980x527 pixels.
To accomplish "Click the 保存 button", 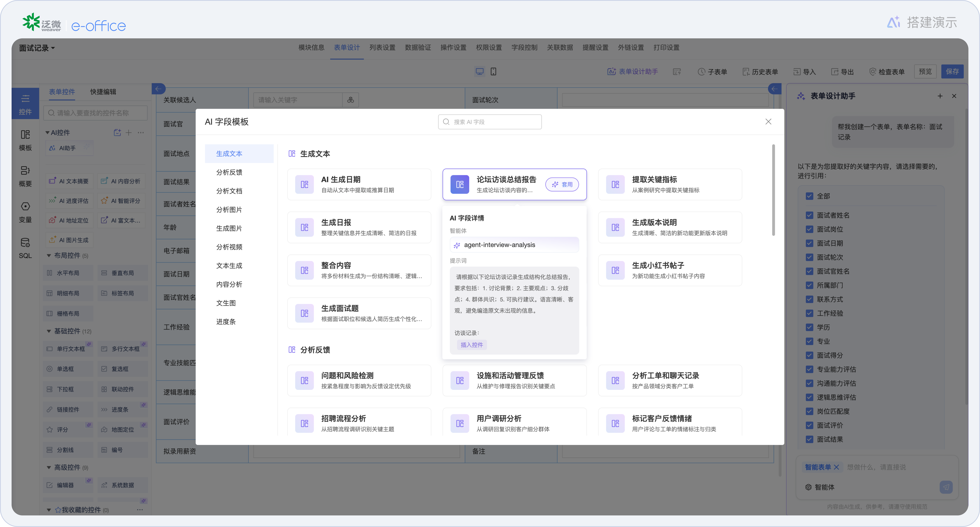I will click(x=952, y=71).
